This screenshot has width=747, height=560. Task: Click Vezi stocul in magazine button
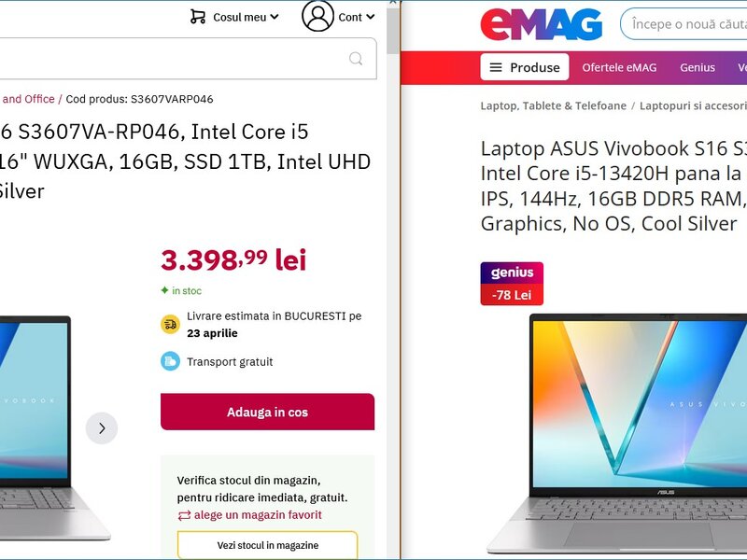267,545
